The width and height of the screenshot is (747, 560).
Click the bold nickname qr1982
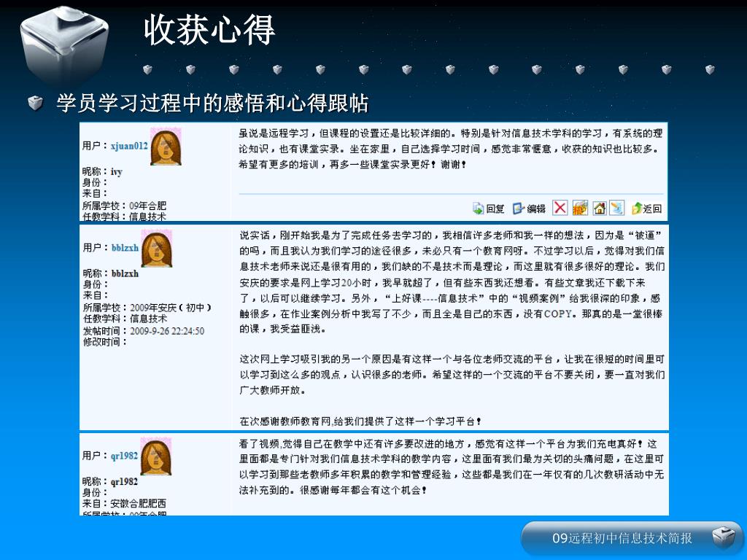pyautogui.click(x=124, y=481)
